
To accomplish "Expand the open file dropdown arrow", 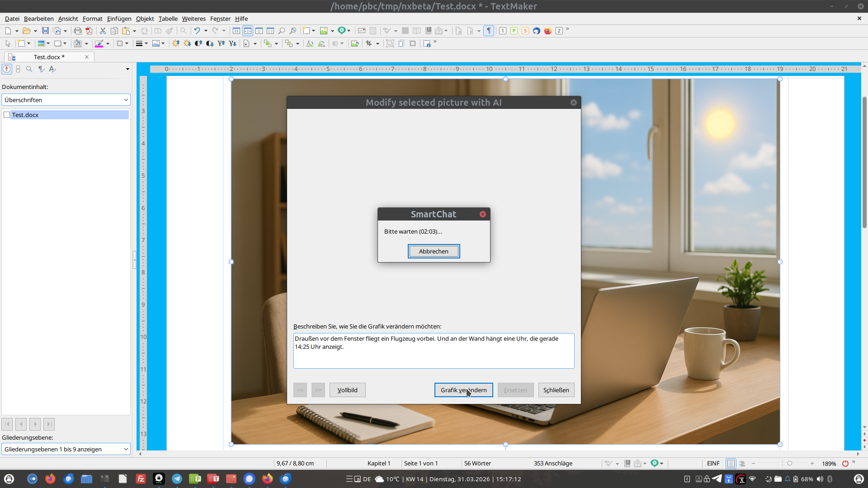I will [35, 31].
